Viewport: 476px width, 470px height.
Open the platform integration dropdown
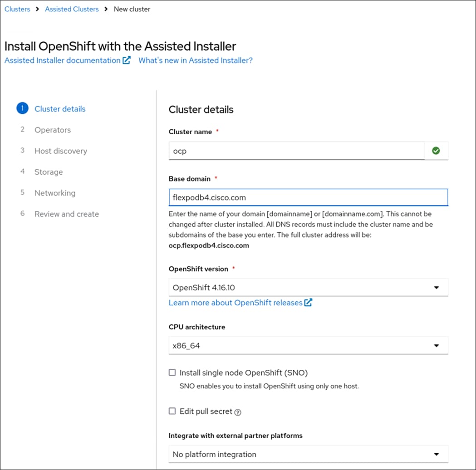click(308, 454)
